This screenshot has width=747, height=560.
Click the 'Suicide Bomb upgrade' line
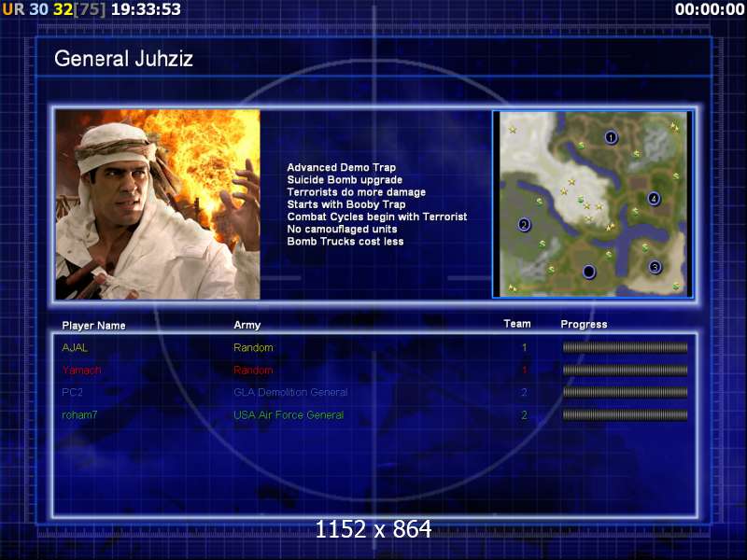(345, 179)
